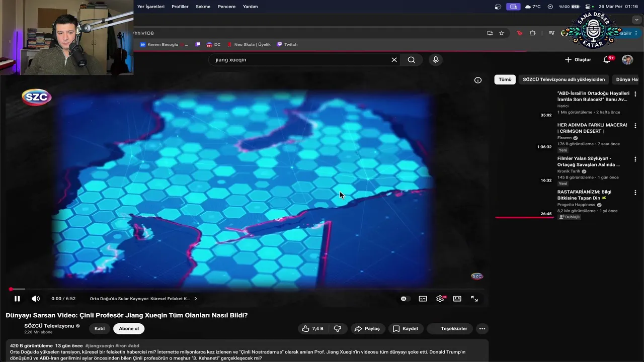The width and height of the screenshot is (644, 362).
Task: Subscribe using the Abone ol button
Action: tap(129, 329)
